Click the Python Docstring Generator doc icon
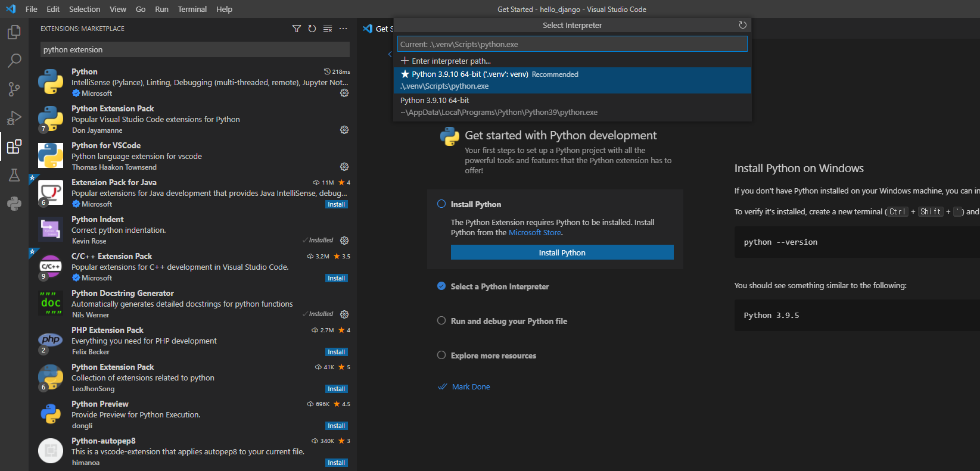This screenshot has width=980, height=471. (51, 304)
